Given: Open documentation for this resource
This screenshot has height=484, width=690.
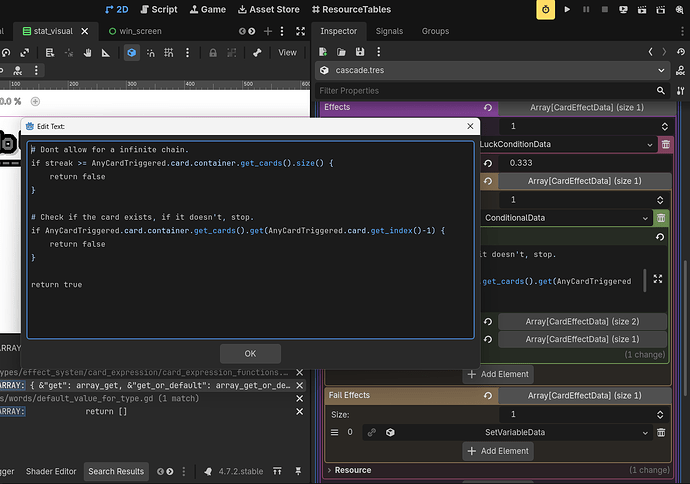Looking at the screenshot, I should tap(681, 70).
